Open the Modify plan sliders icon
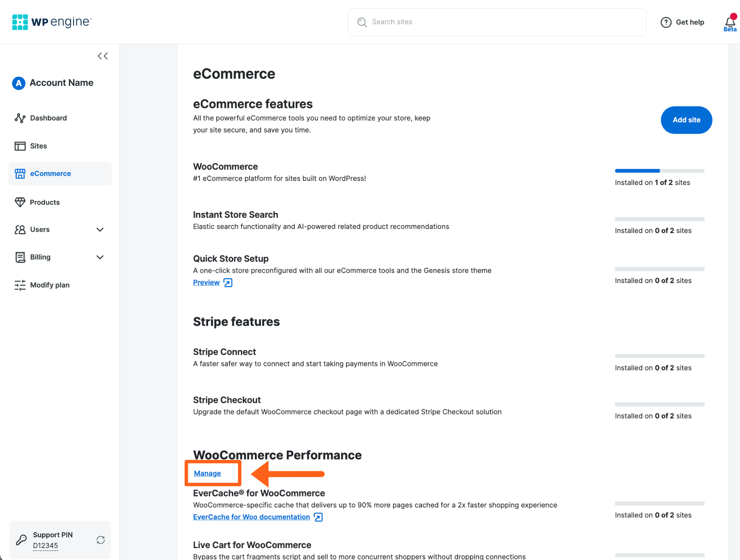The height and width of the screenshot is (560, 740). coord(20,285)
